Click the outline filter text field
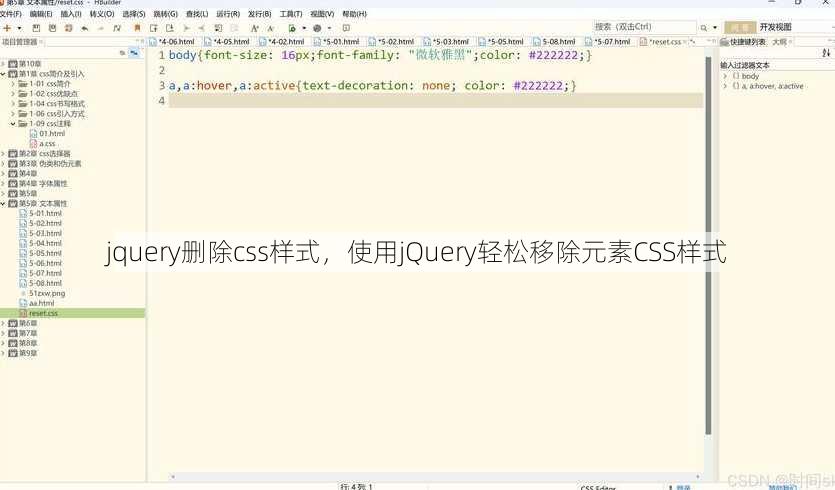 tap(775, 65)
